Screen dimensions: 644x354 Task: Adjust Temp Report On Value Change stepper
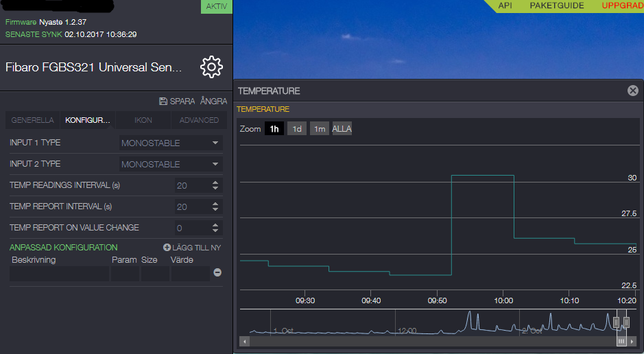215,228
